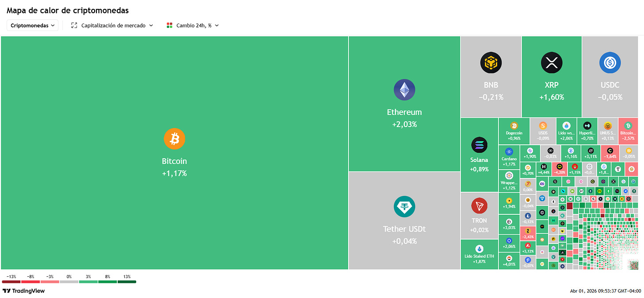Click the Wrapped Bitcoin logo icon

click(x=509, y=175)
